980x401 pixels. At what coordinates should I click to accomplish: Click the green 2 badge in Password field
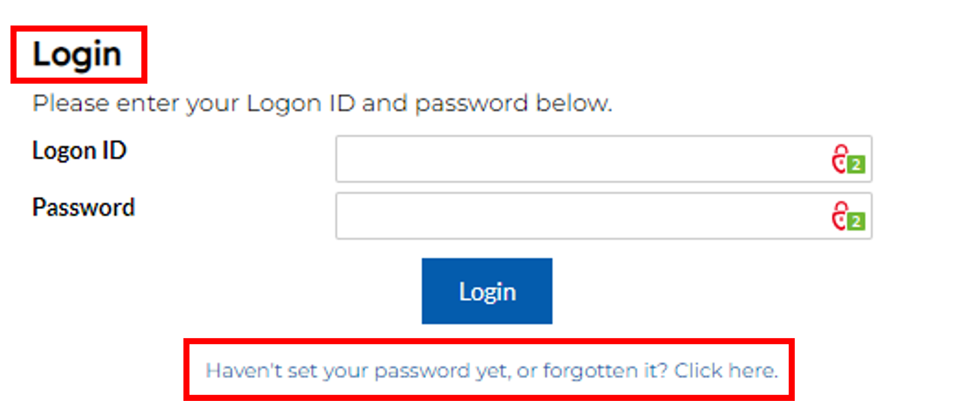(856, 222)
